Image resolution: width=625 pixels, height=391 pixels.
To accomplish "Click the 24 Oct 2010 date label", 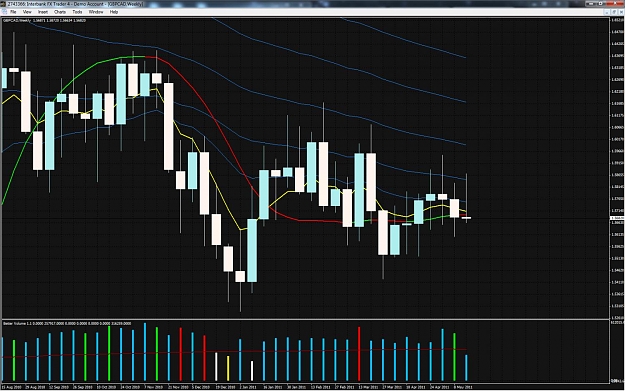I will pos(130,387).
